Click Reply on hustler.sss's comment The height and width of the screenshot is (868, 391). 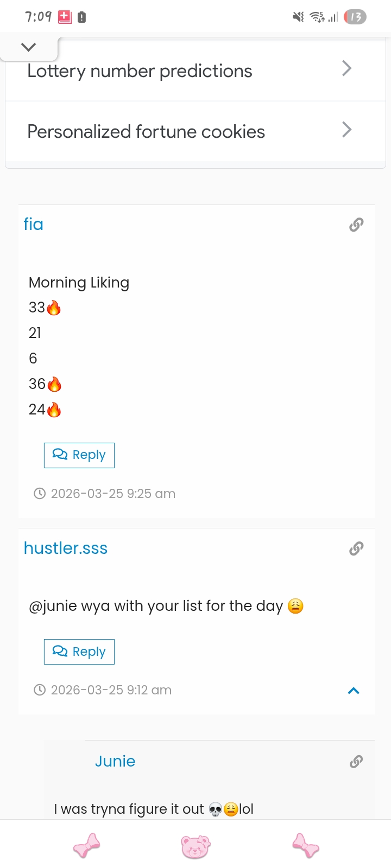click(x=79, y=652)
